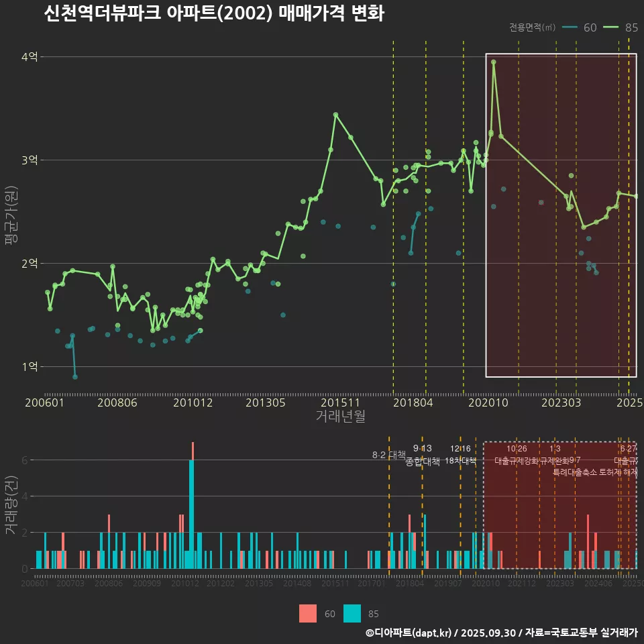Select the teal 85 swatch in bottom legend
Image resolution: width=644 pixels, height=644 pixels.
[x=352, y=613]
